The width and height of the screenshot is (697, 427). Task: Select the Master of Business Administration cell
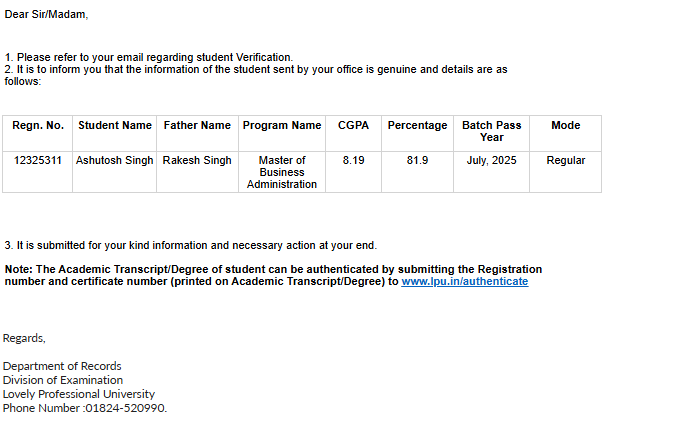(x=282, y=172)
